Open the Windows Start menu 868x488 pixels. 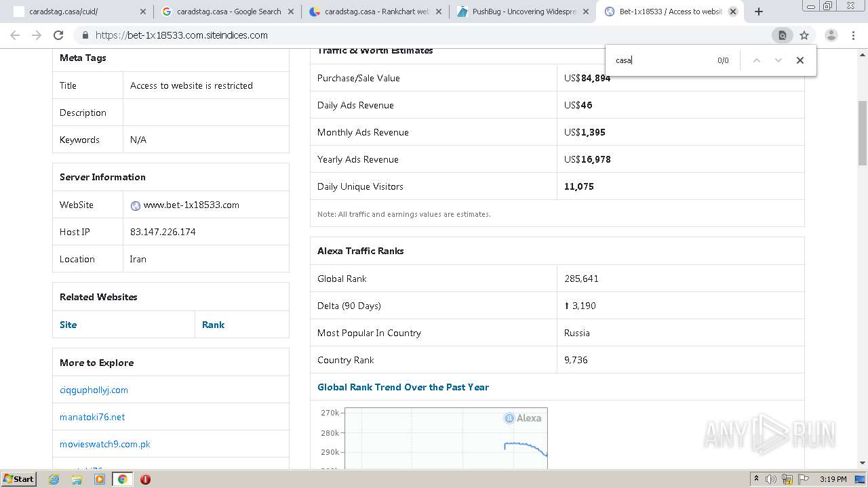pyautogui.click(x=18, y=479)
